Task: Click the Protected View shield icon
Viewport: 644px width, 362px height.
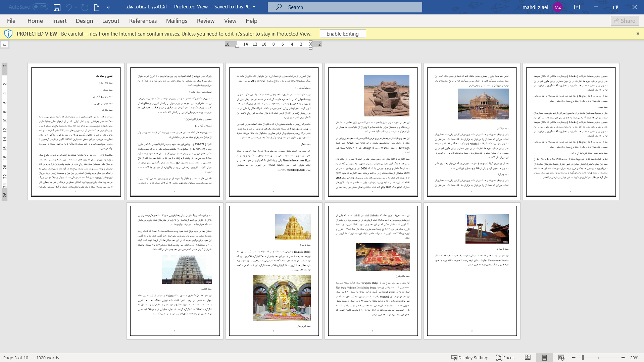Action: 8,34
